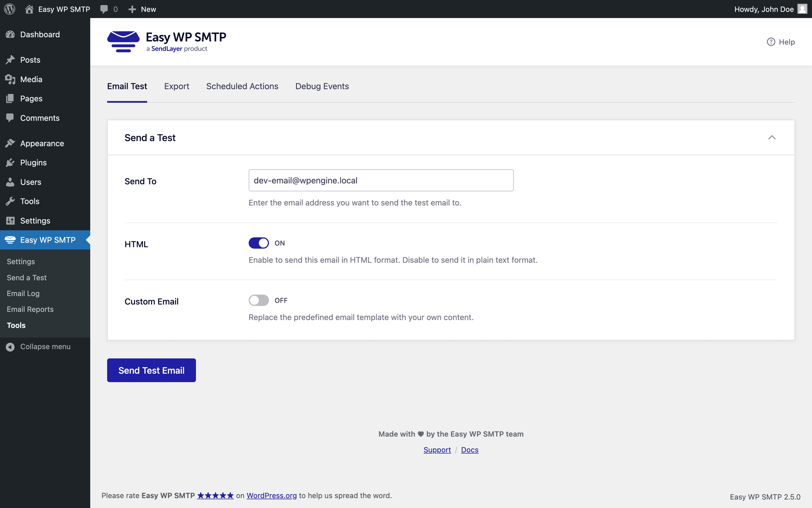Viewport: 812px width, 508px height.
Task: Open the Plugins menu item
Action: (x=45, y=163)
